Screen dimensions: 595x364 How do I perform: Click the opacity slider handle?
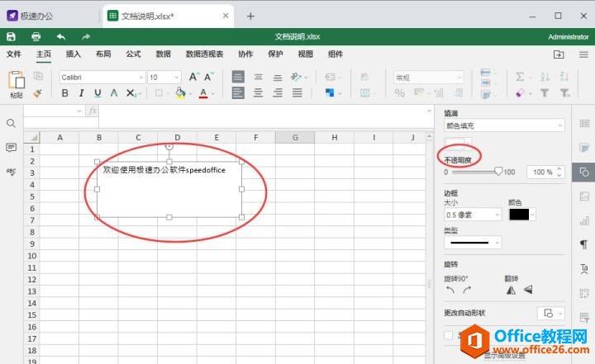point(498,172)
